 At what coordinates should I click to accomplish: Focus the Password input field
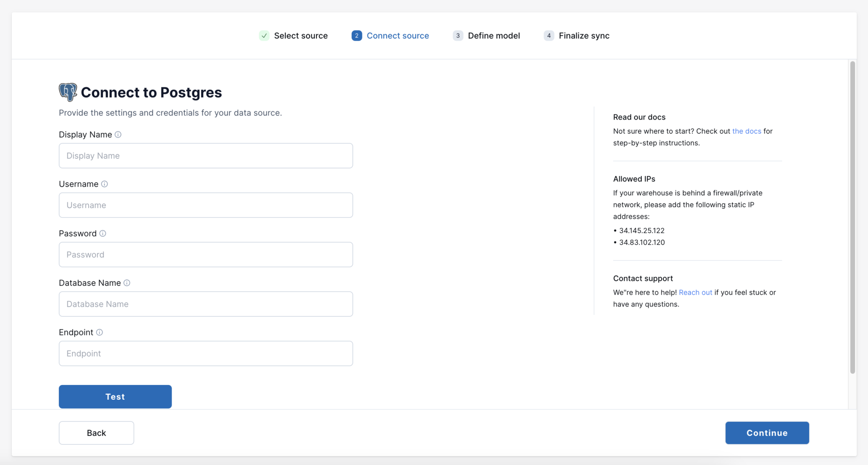(206, 254)
